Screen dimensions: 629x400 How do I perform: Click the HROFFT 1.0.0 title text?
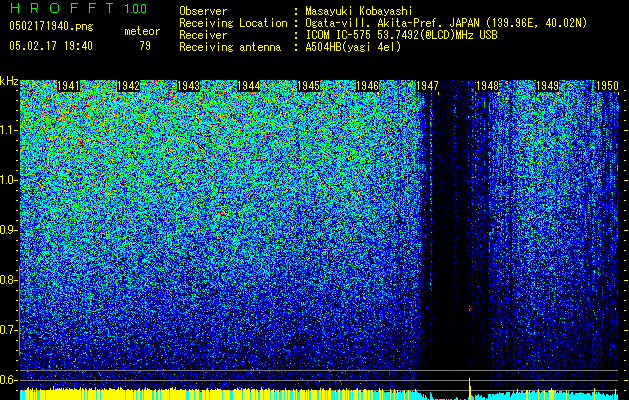[78, 8]
